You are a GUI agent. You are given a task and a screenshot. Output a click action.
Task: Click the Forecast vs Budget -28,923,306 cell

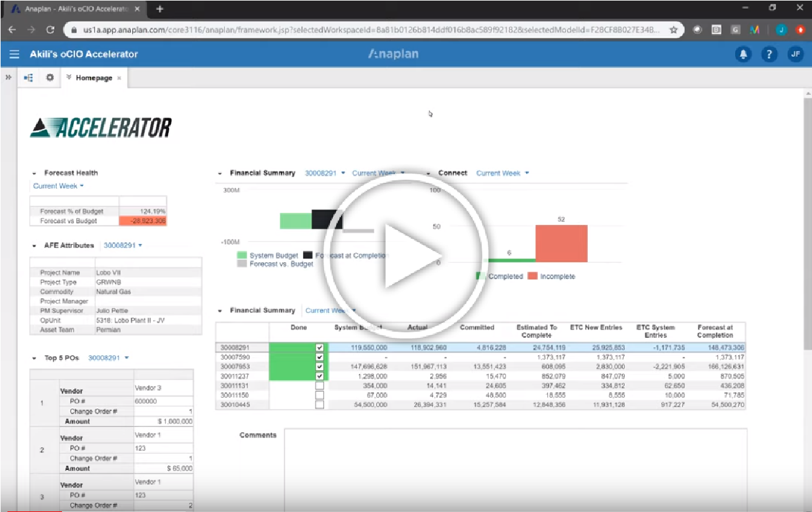(143, 221)
